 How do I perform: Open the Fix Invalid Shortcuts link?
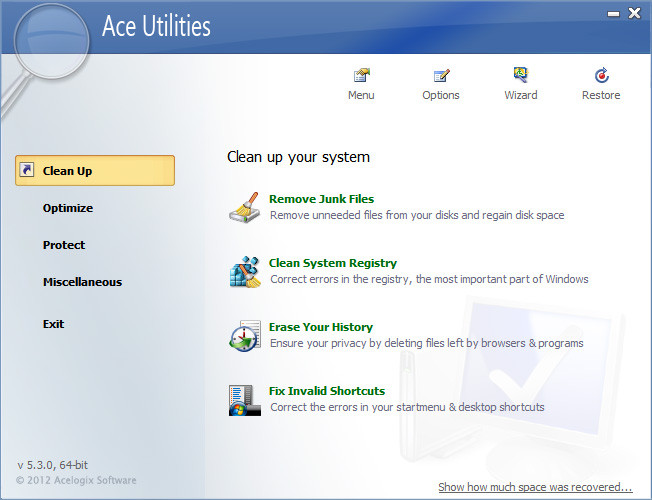coord(327,391)
